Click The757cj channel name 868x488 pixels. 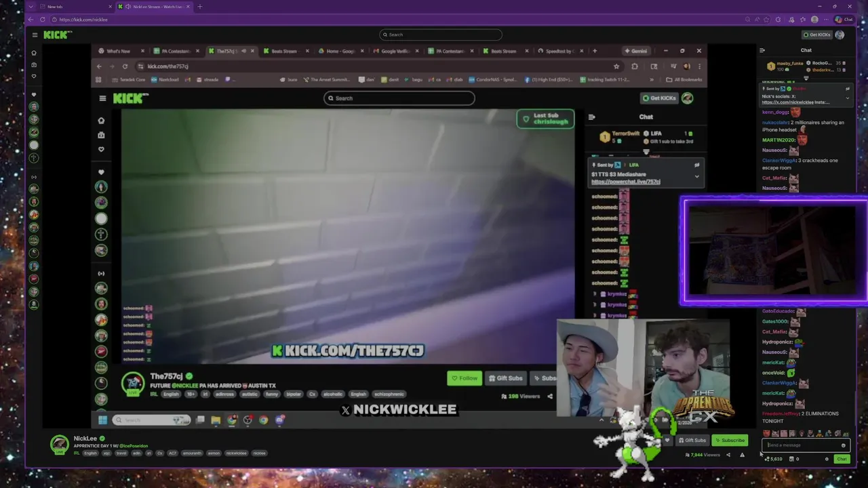tap(166, 376)
